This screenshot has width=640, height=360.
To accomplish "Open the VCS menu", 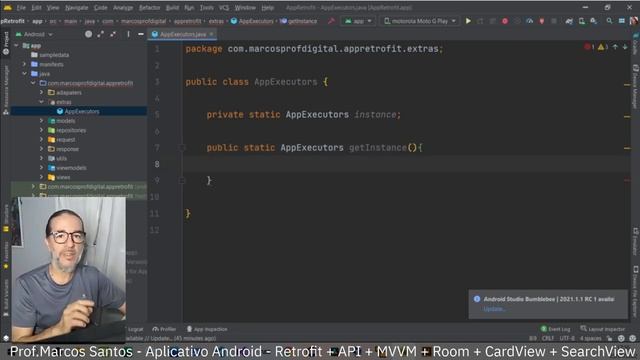I will 224,8.
